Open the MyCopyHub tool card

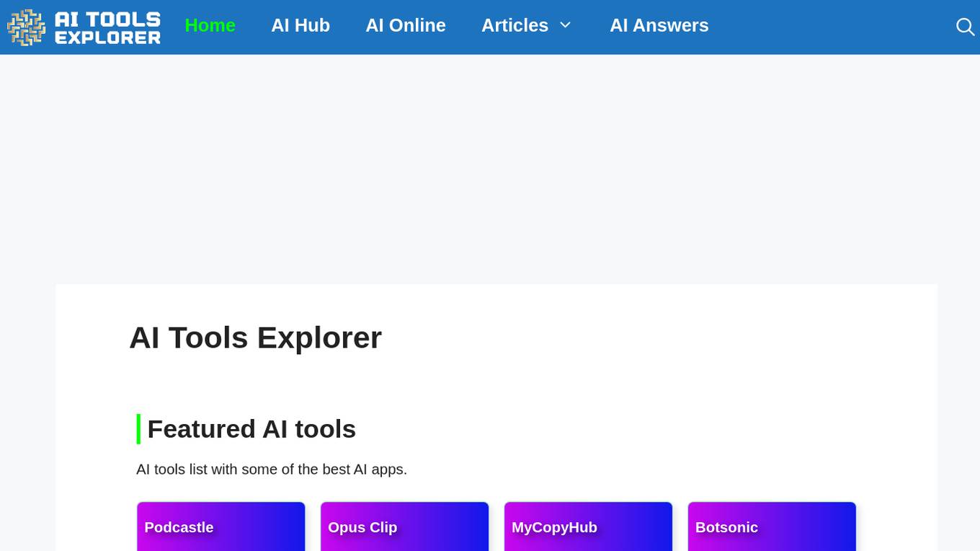click(589, 526)
